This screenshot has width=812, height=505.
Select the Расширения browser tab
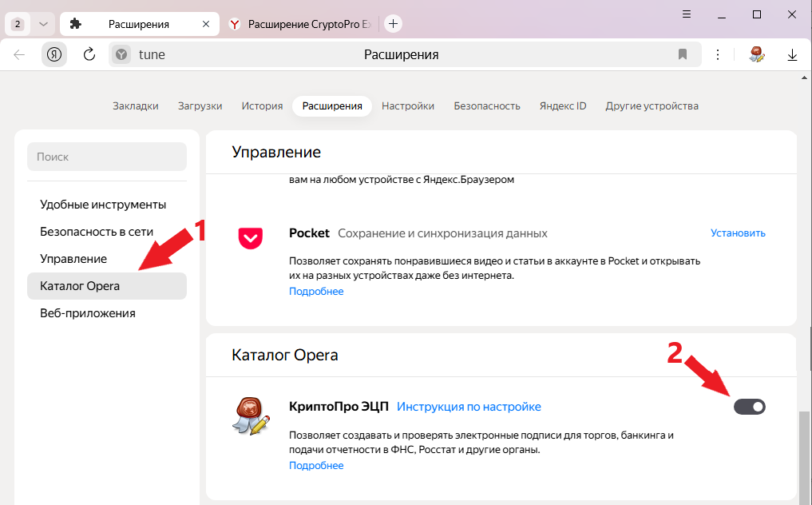pos(140,24)
